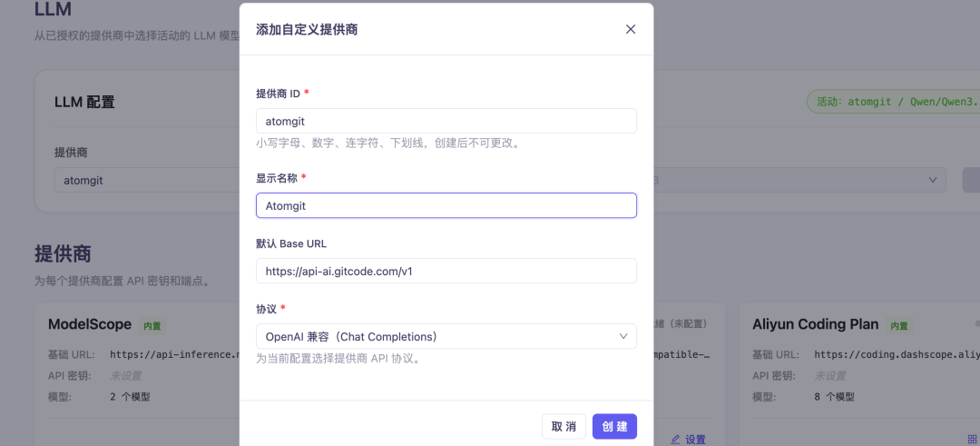Click the 2 个模型 text on ModelScope card
980x446 pixels.
(x=130, y=397)
